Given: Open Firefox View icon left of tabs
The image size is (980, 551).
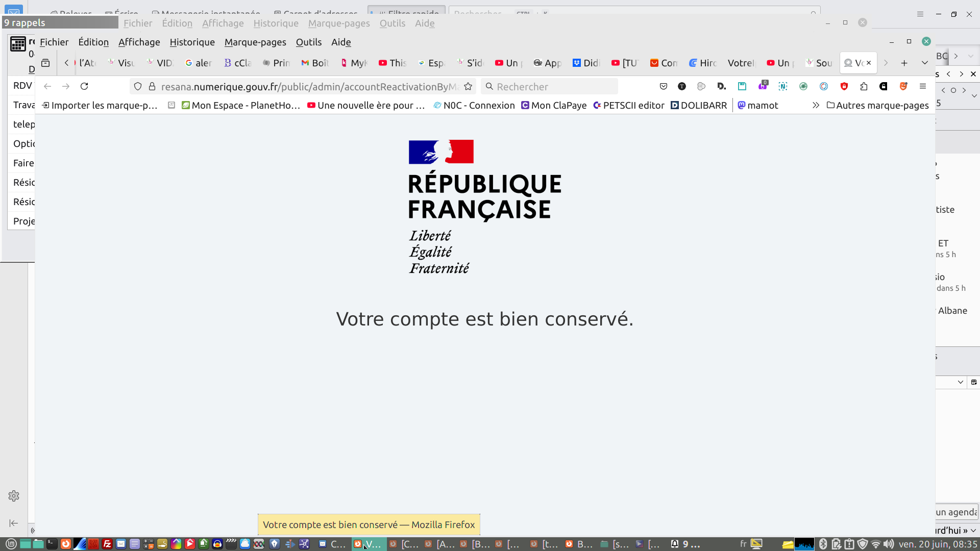Looking at the screenshot, I should point(45,63).
